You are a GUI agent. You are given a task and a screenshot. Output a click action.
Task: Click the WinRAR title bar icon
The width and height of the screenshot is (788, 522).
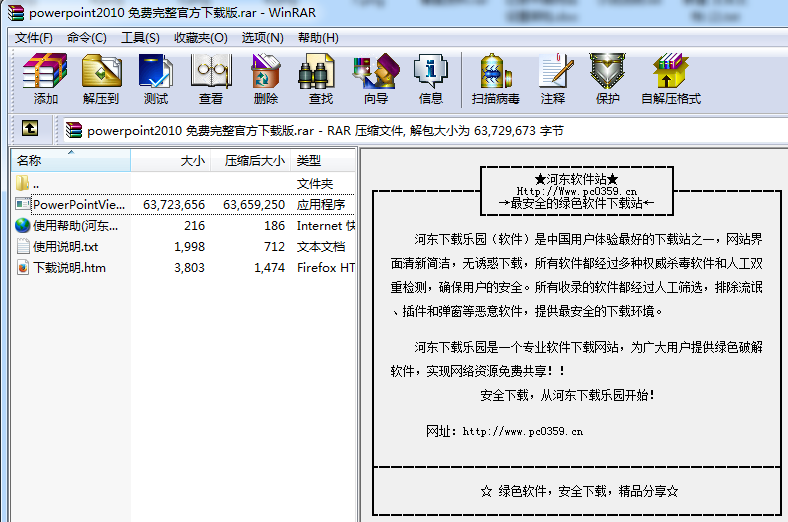[15, 12]
